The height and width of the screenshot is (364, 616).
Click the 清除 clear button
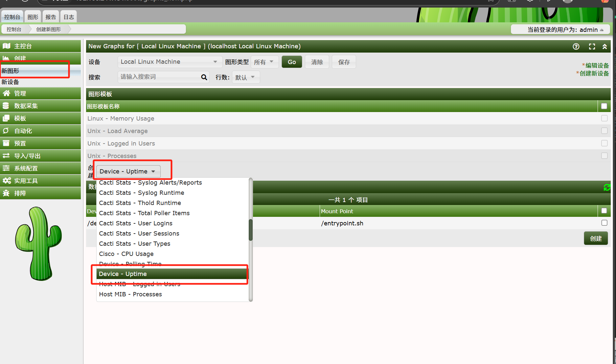pyautogui.click(x=317, y=62)
